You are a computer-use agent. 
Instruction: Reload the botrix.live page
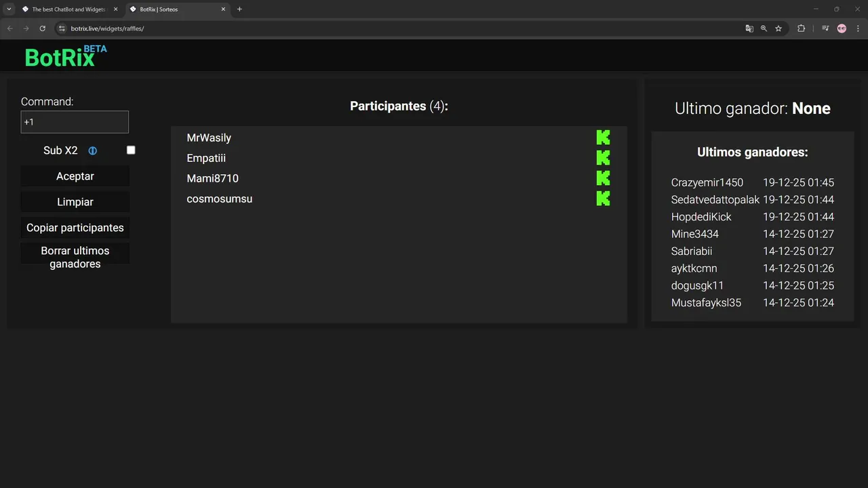tap(42, 28)
